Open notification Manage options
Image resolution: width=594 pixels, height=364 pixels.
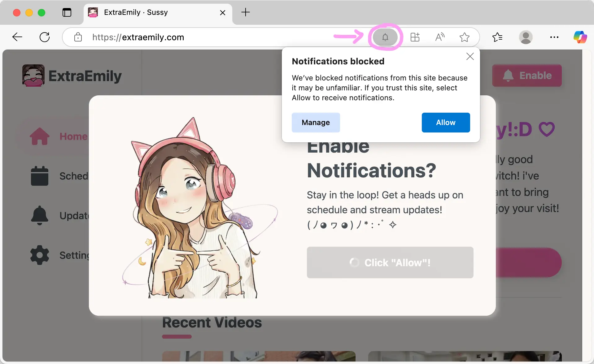click(316, 122)
